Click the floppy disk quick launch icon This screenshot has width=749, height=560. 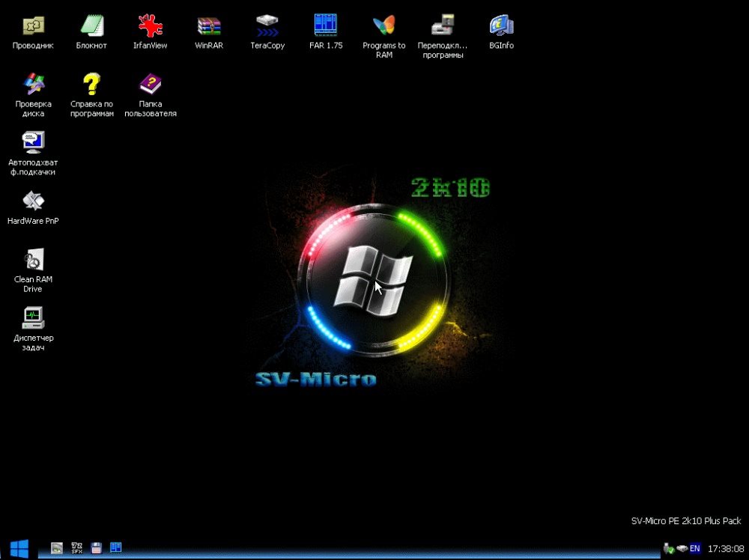click(x=97, y=548)
